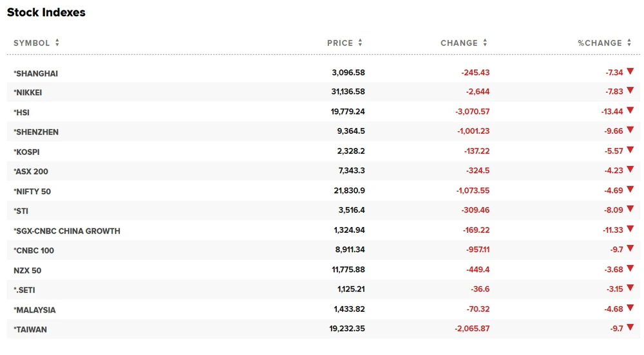Click the ASX 200 price 7,343.3
Image resolution: width=644 pixels, height=355 pixels.
coord(350,171)
